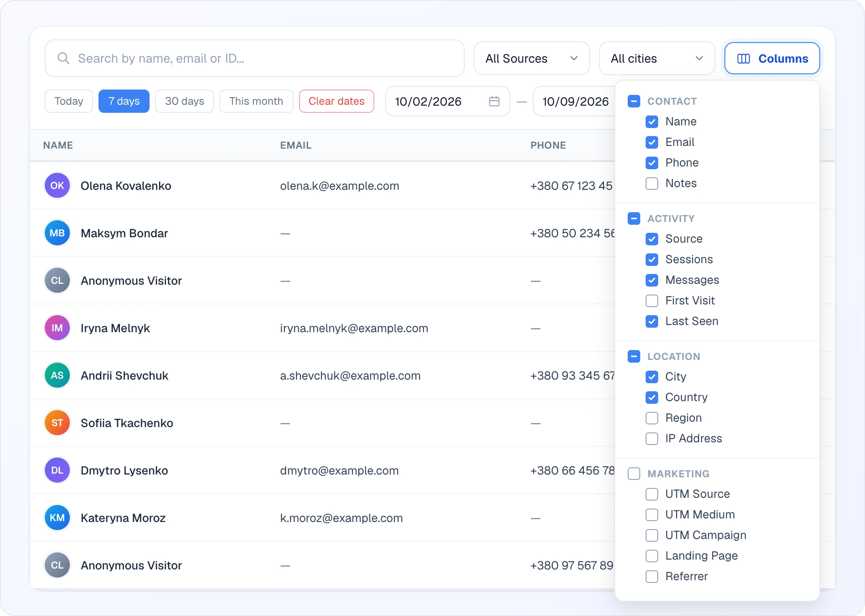Image resolution: width=865 pixels, height=616 pixels.
Task: Enable the IP Address column
Action: 652,439
